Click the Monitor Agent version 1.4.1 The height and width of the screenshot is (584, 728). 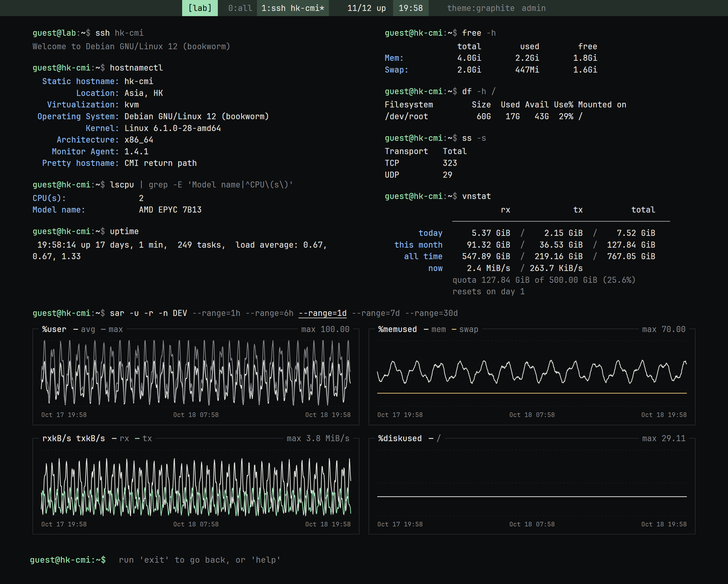click(136, 151)
